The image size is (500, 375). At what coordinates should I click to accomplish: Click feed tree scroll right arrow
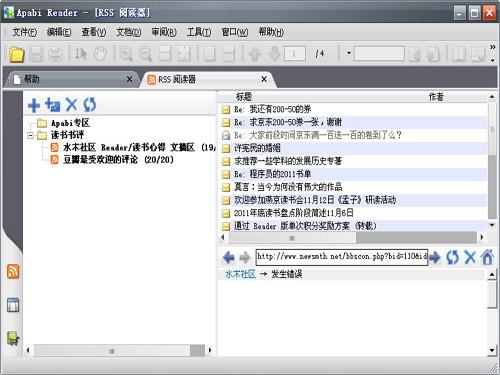tap(210, 350)
